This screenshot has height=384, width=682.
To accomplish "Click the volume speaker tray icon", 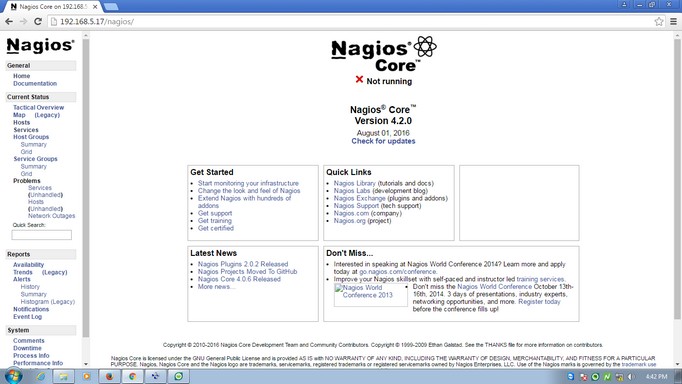I will point(631,377).
